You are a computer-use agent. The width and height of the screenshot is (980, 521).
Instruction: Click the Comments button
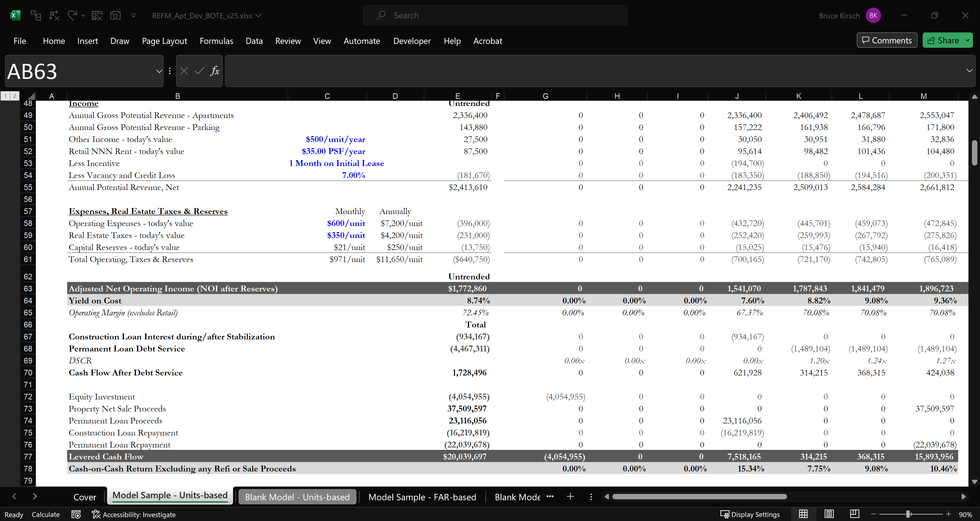click(887, 40)
